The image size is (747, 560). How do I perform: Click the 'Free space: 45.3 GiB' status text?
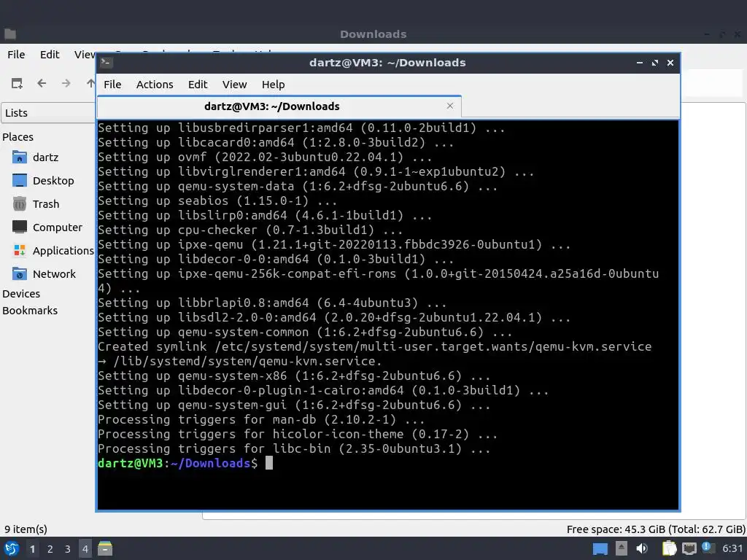coord(656,529)
